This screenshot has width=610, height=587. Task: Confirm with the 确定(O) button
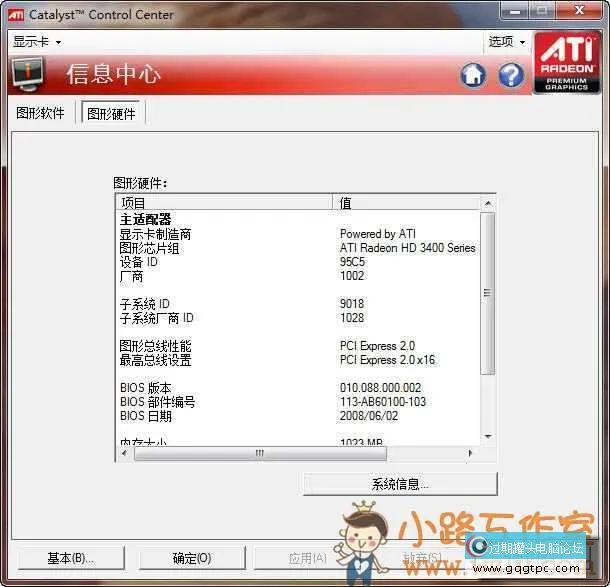(191, 558)
